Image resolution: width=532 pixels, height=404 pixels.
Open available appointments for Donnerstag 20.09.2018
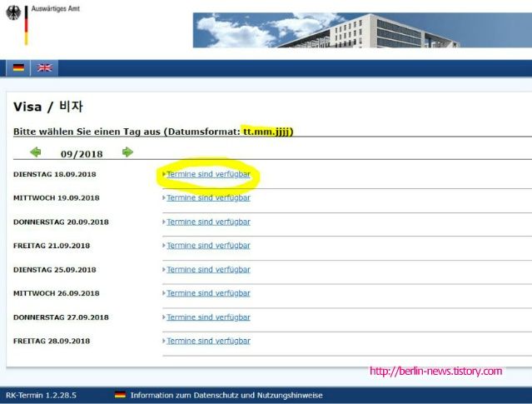point(208,222)
